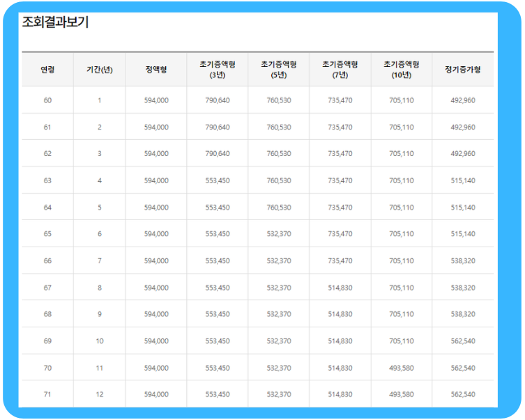The height and width of the screenshot is (420, 525).
Task: Click 514,830 in the age 71 row
Action: click(340, 394)
